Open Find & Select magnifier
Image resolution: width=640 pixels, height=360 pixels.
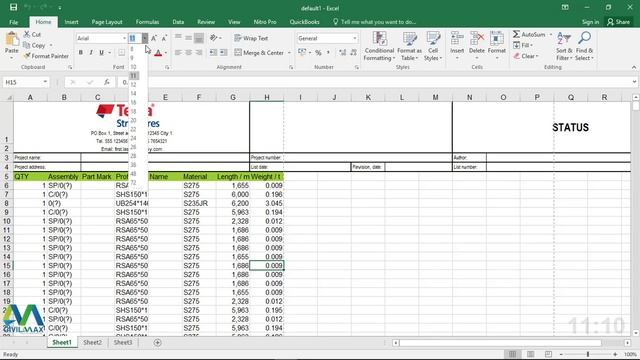pyautogui.click(x=584, y=46)
